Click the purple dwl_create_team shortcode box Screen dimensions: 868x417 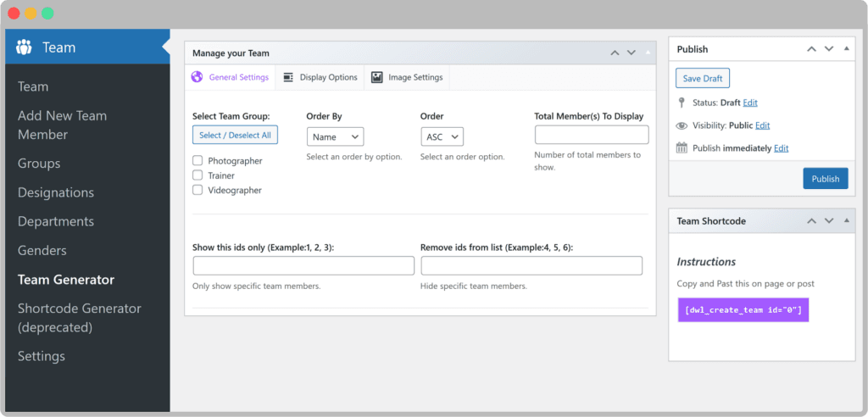[x=743, y=310]
